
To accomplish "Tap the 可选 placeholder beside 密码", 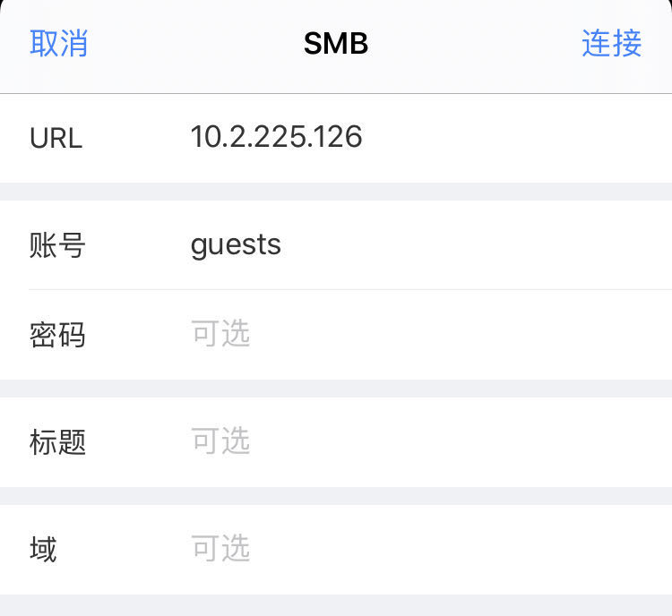I will coord(220,333).
